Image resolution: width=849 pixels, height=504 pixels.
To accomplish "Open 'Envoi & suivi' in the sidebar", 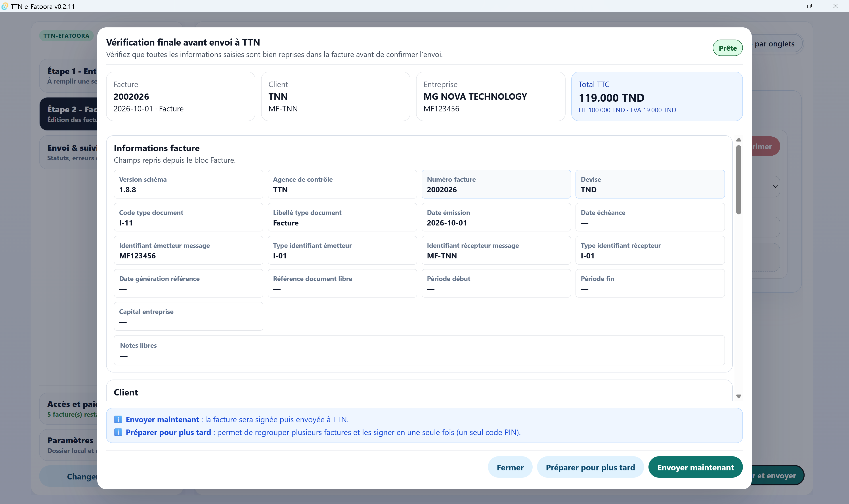I will point(68,153).
